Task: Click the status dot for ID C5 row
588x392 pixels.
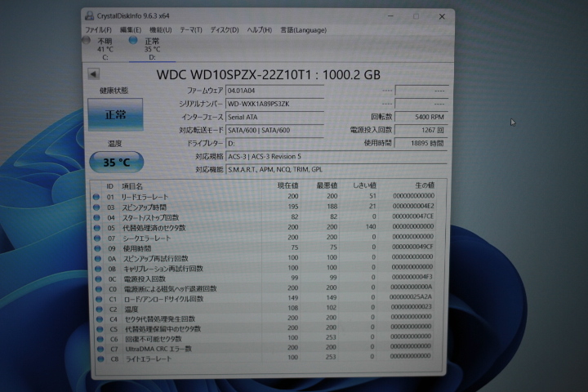Action: pyautogui.click(x=100, y=329)
